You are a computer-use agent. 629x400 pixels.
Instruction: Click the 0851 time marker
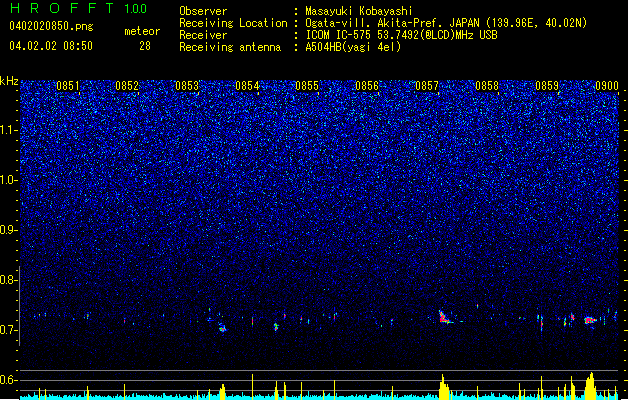[68, 86]
